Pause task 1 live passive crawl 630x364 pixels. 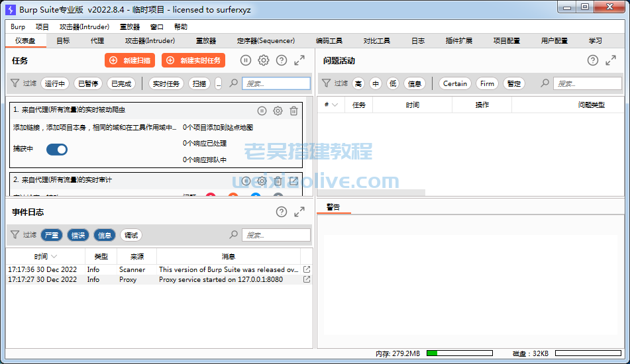262,111
